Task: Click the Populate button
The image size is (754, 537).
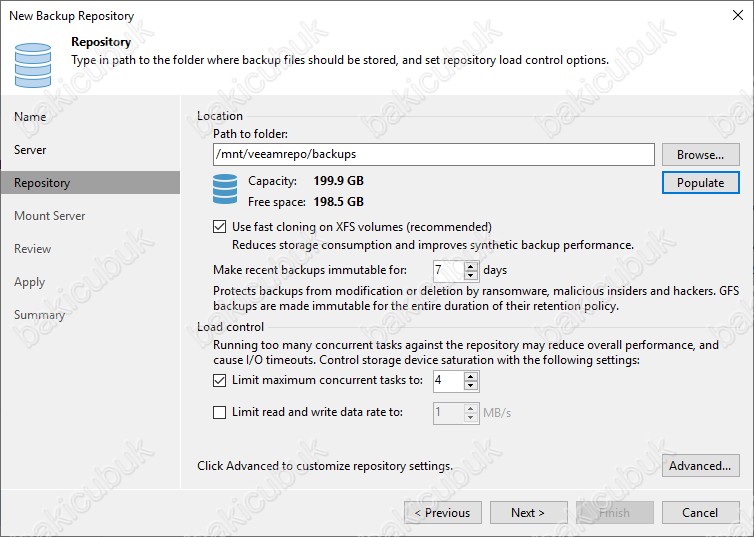Action: pos(700,183)
